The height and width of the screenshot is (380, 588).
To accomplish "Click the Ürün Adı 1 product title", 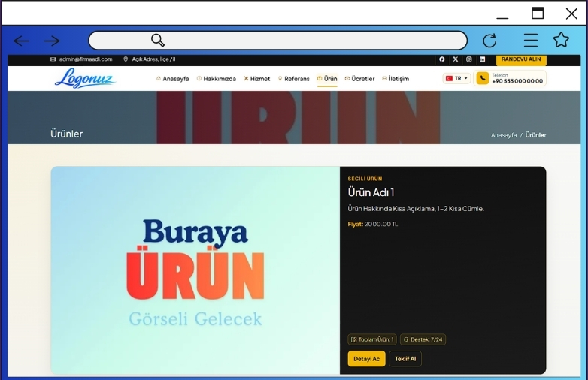I will point(371,192).
